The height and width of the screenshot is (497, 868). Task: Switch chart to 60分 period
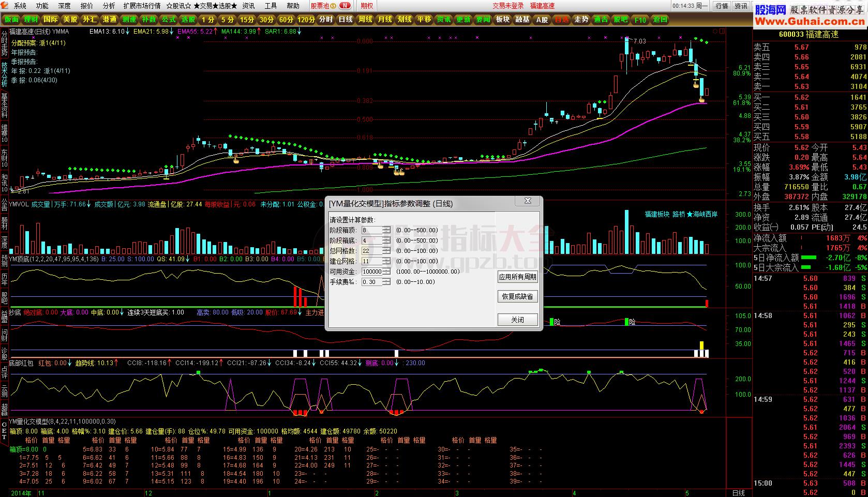[x=286, y=20]
